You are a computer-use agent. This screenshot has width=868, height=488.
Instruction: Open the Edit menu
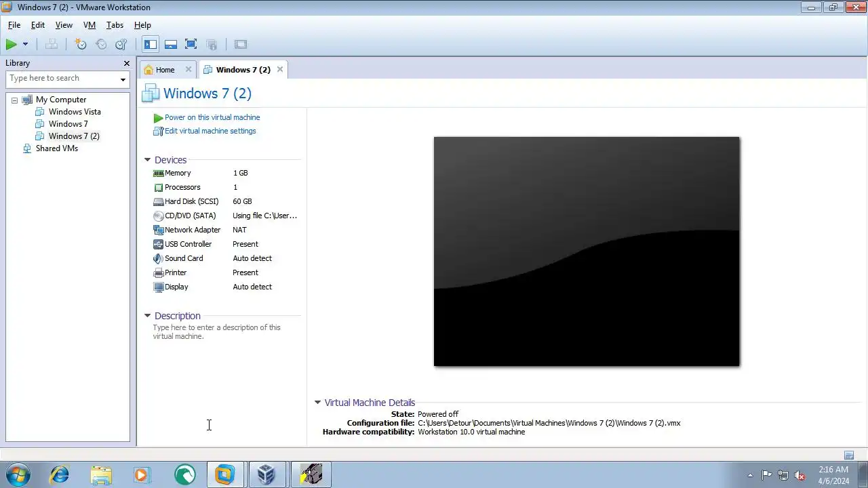tap(38, 25)
